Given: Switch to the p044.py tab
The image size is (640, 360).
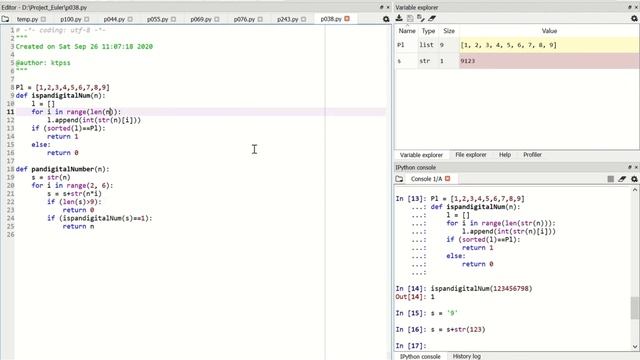Looking at the screenshot, I should (114, 19).
